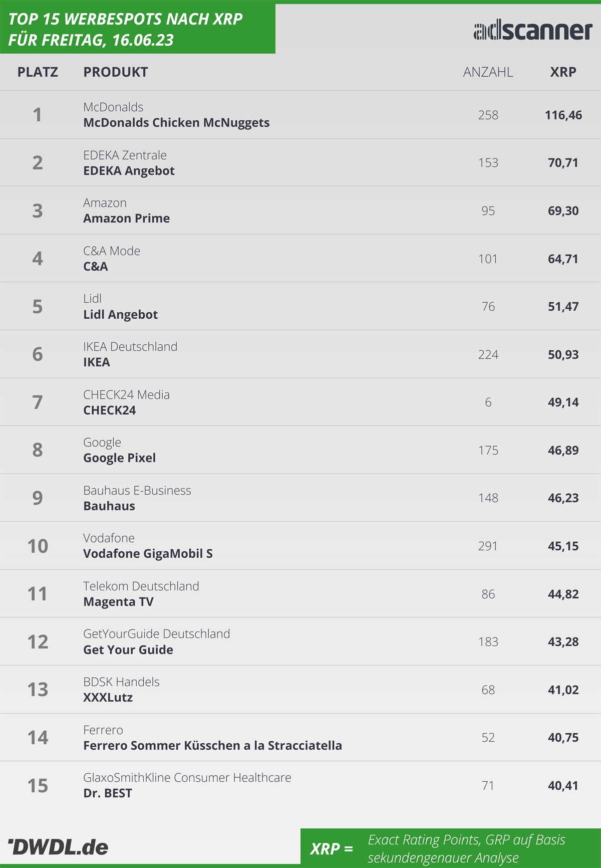Screen dimensions: 601x868
Task: Click the XRP column header
Action: point(563,72)
